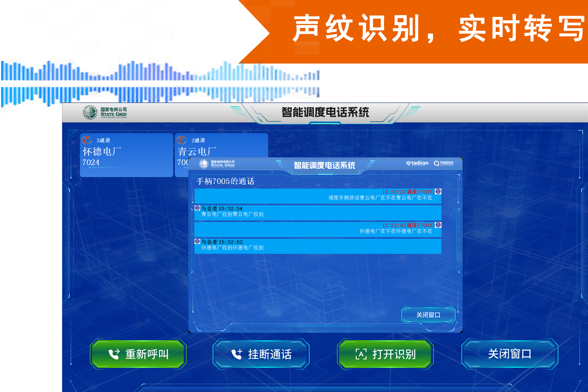Click the State Grid logo in top header
Screen dimensions: 588x392
pos(105,112)
